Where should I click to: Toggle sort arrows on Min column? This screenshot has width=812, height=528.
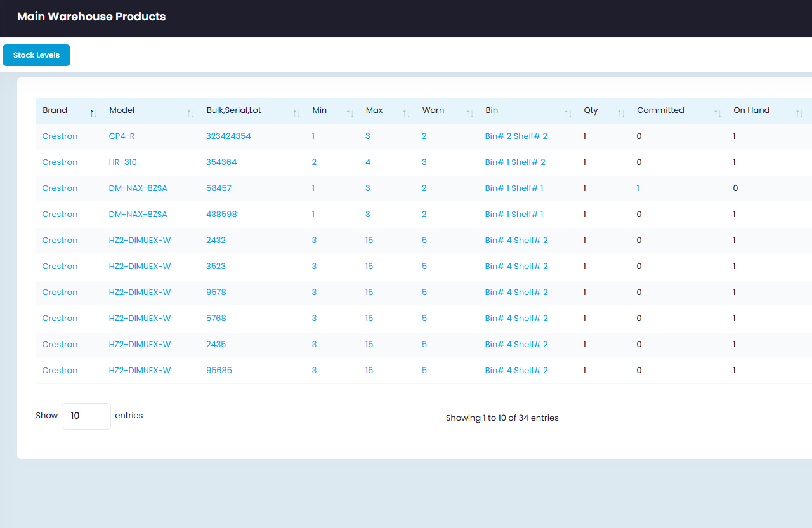pyautogui.click(x=350, y=114)
